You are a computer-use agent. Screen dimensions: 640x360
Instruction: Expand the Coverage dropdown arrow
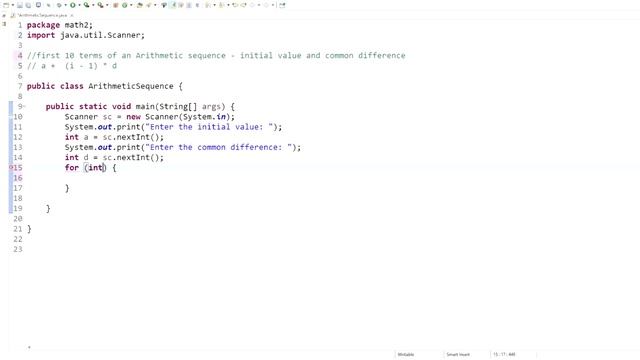click(93, 5)
